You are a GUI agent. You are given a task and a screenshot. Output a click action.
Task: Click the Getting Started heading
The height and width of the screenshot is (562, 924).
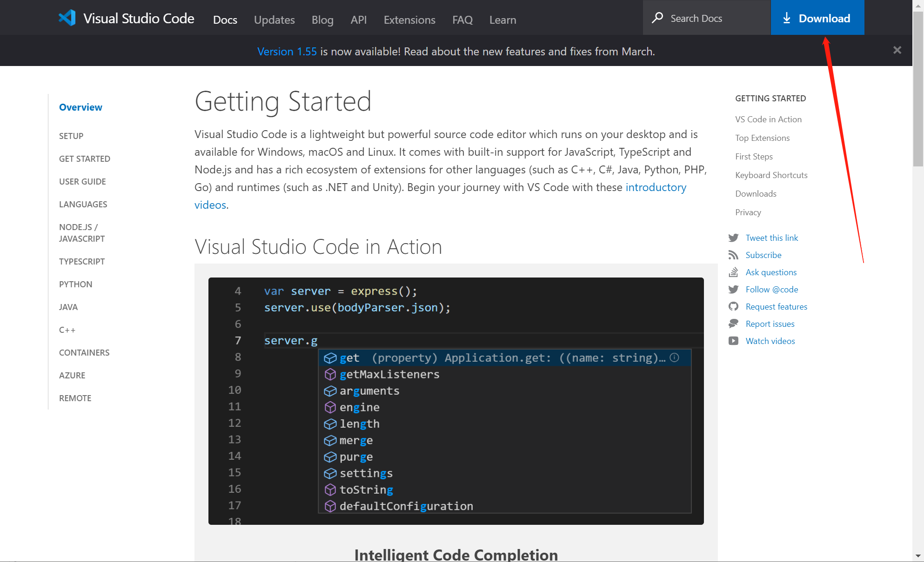click(283, 102)
